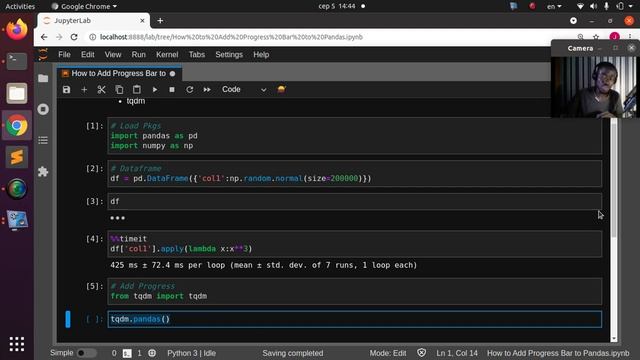Screen dimensions: 640x360
Task: Close the JupyterLab browser tab
Action: (x=142, y=20)
